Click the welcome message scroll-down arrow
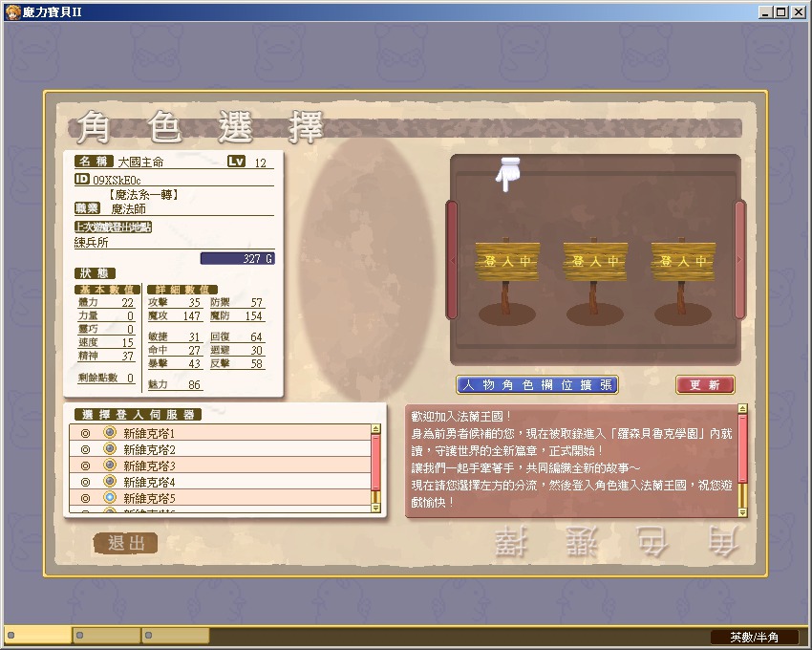Screen dimensions: 812x650 [742, 512]
